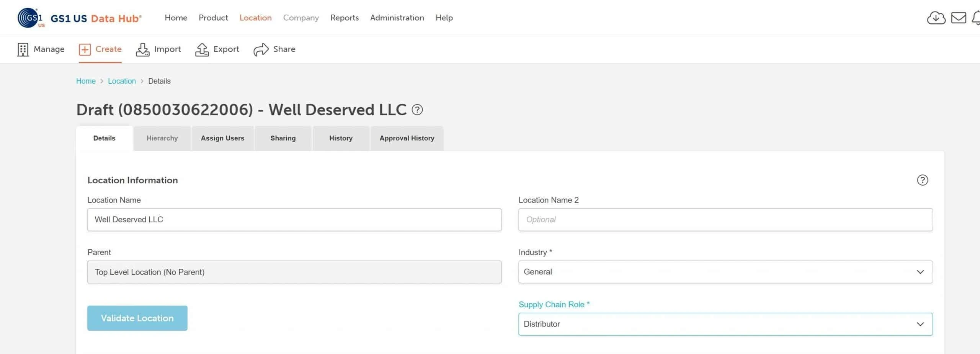Switch to the Assign Users tab
The width and height of the screenshot is (980, 354).
[222, 138]
